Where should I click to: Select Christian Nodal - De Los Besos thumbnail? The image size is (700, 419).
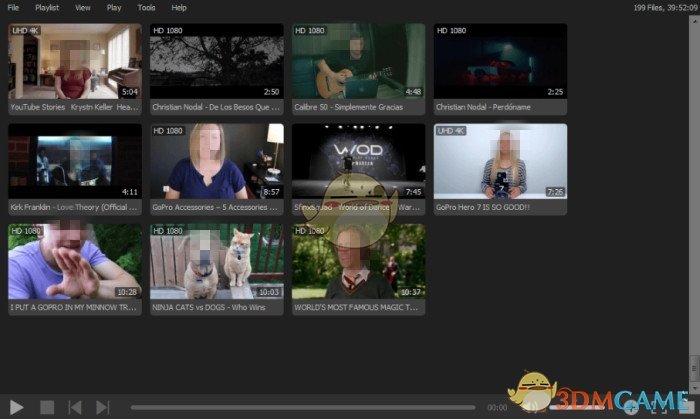point(216,61)
